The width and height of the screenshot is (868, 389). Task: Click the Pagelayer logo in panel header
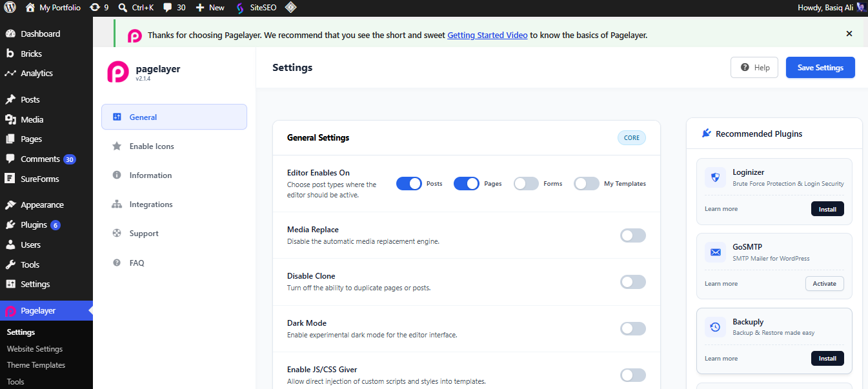pos(118,72)
